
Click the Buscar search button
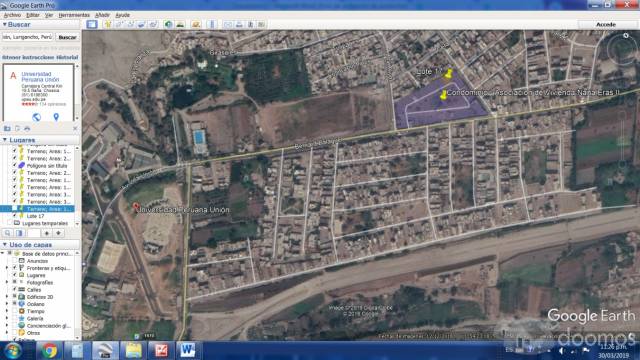tap(67, 37)
